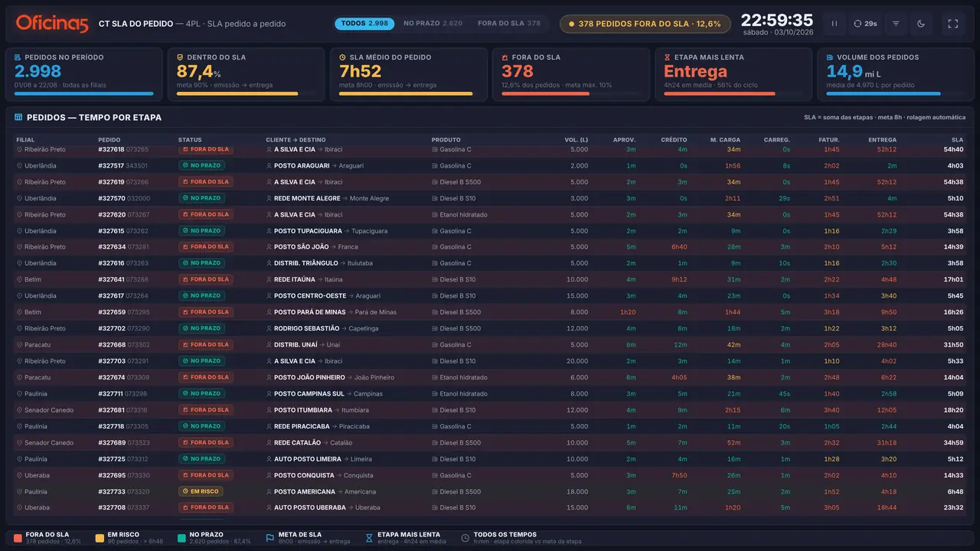Select the TODOS 2.998 filter tab
This screenshot has height=551, width=980.
click(x=364, y=24)
